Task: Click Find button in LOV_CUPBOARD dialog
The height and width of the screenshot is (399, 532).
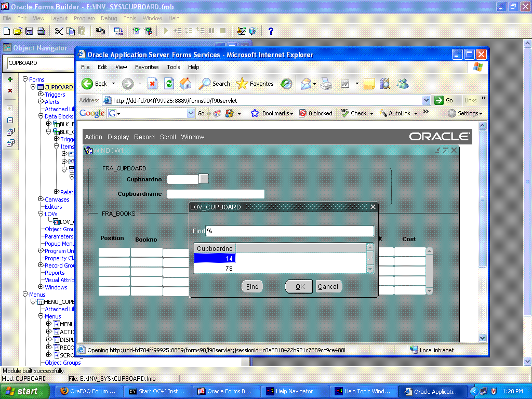Action: tap(252, 287)
